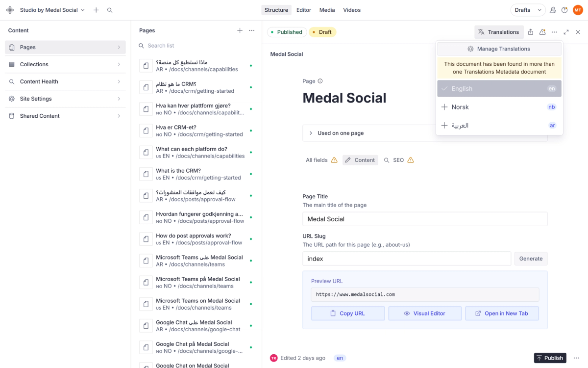Open document header ellipsis menu
This screenshot has width=588, height=368.
(554, 32)
